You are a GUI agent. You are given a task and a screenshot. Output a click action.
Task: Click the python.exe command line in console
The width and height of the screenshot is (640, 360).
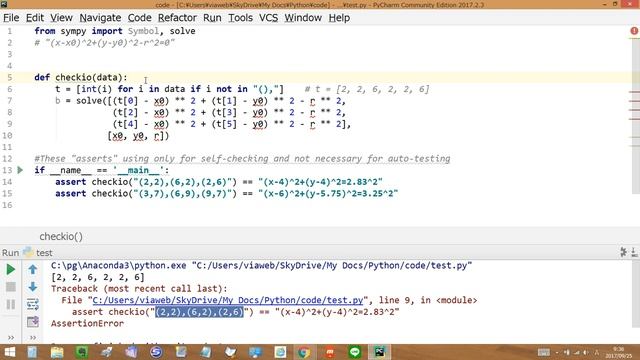click(x=262, y=266)
